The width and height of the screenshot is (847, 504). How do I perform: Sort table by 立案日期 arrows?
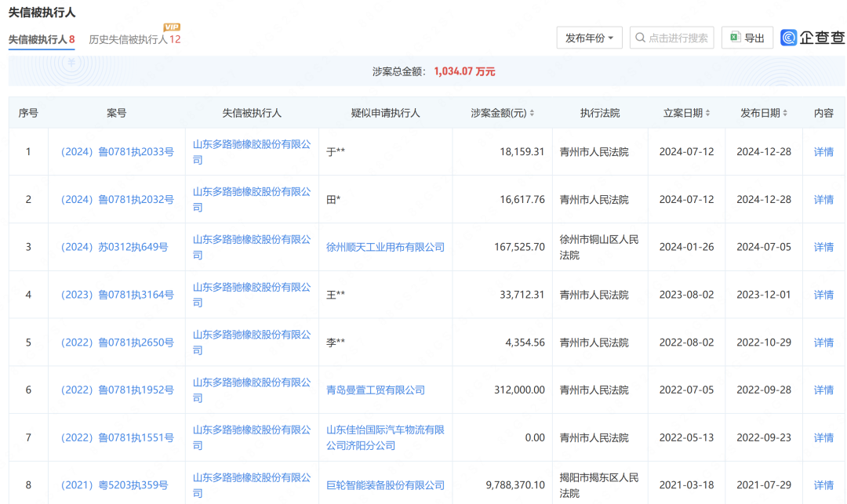point(707,114)
